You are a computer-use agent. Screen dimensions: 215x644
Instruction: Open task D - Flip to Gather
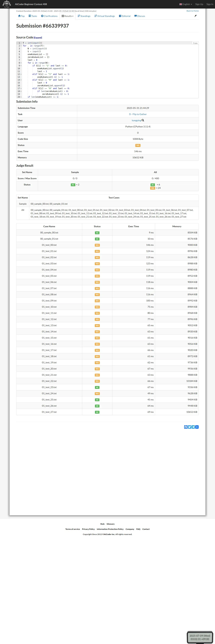(138, 114)
